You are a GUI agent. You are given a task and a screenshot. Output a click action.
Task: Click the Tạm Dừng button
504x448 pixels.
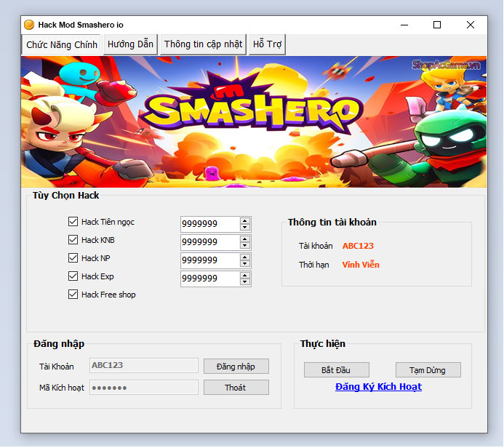[x=428, y=370]
